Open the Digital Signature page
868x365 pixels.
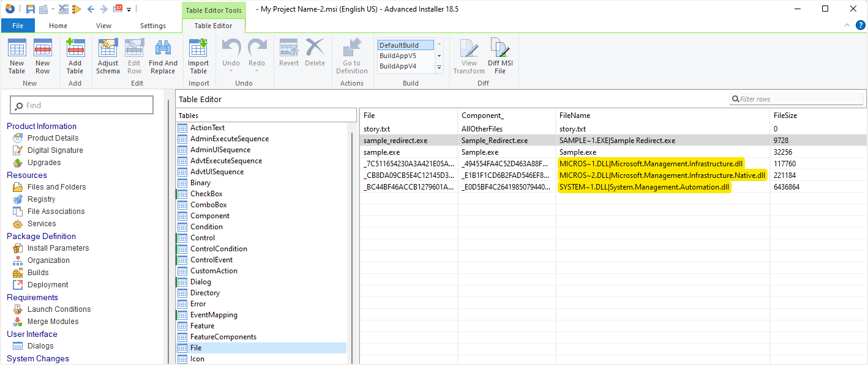tap(55, 150)
